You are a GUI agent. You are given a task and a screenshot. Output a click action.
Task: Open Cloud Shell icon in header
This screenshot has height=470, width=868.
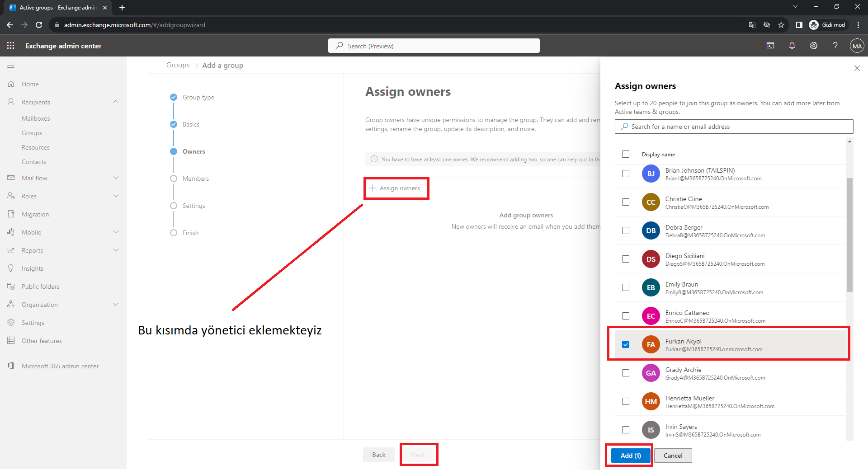tap(770, 46)
